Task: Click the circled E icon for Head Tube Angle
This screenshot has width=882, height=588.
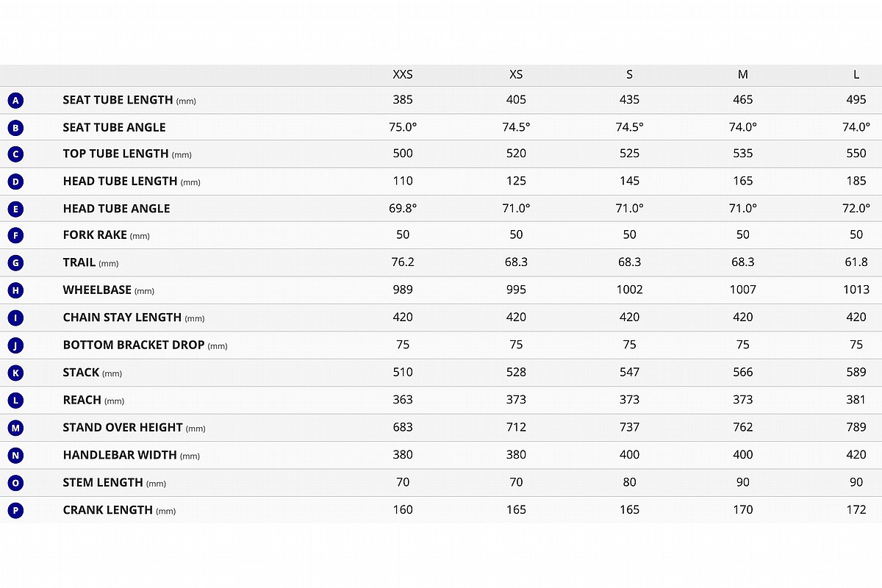Action: coord(15,209)
